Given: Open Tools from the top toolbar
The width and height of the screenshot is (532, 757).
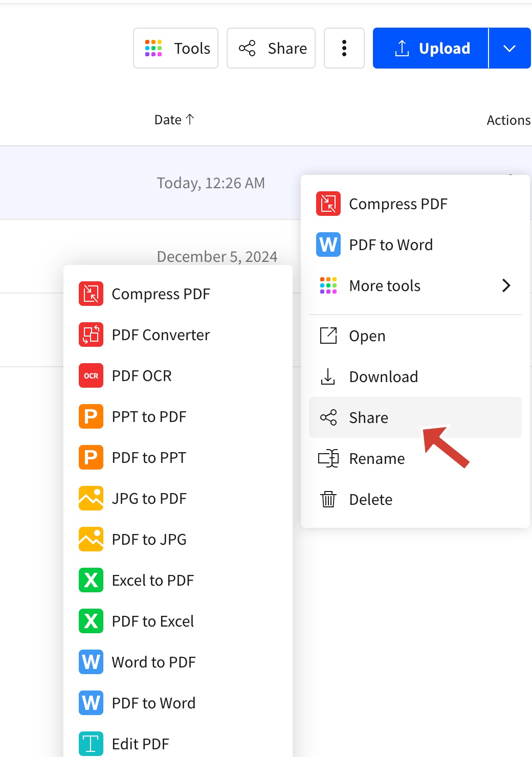Looking at the screenshot, I should click(x=175, y=48).
